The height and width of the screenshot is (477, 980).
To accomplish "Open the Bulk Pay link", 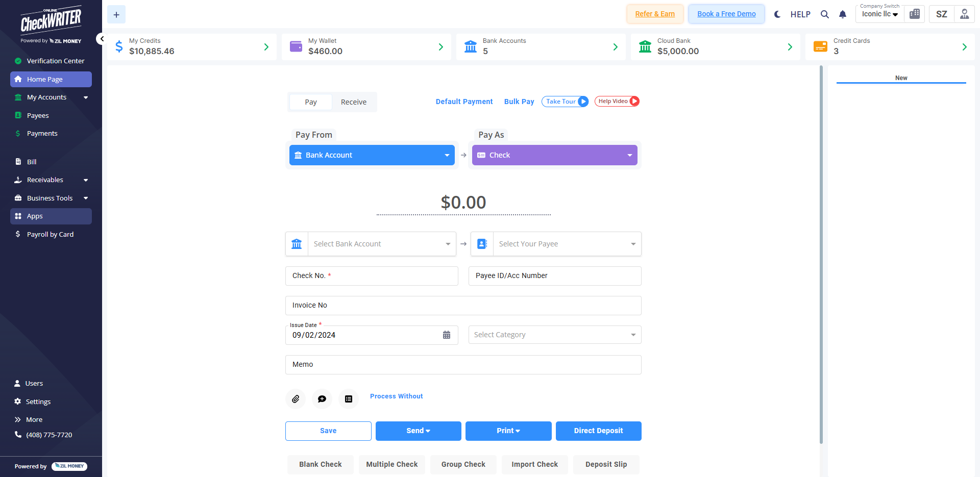I will (x=519, y=102).
